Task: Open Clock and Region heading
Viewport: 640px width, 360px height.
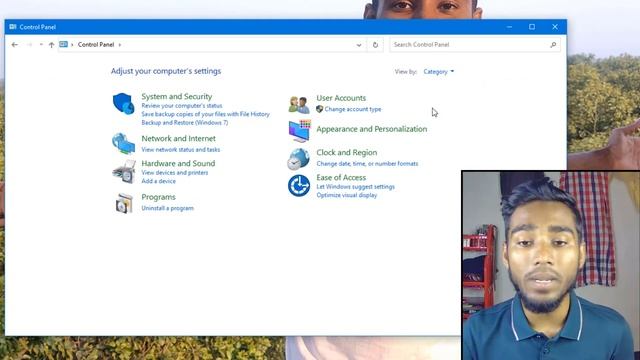Action: [x=347, y=152]
